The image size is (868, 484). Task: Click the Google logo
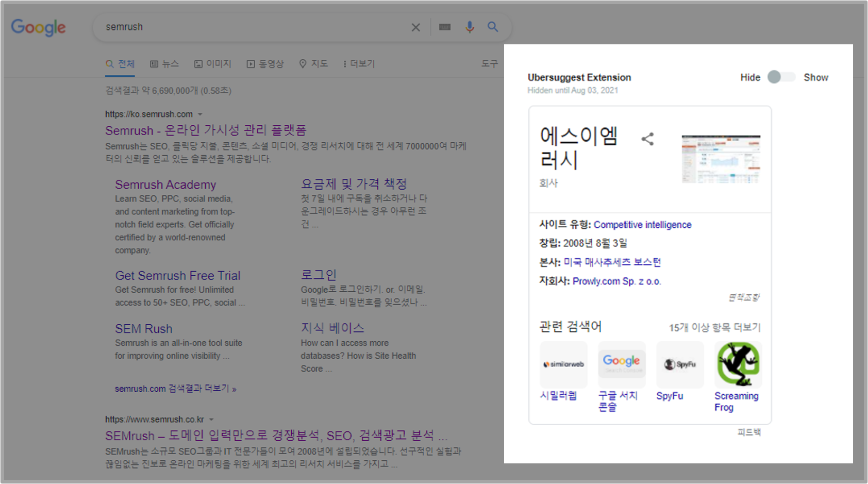pos(38,27)
